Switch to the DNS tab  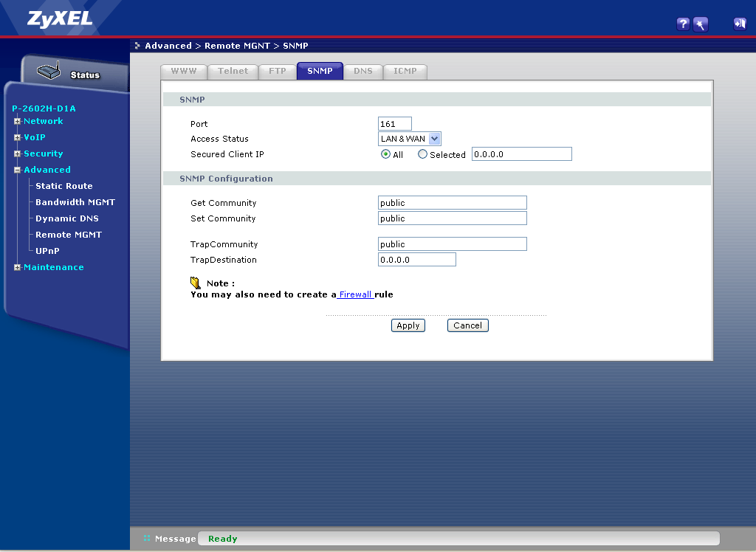pyautogui.click(x=363, y=72)
